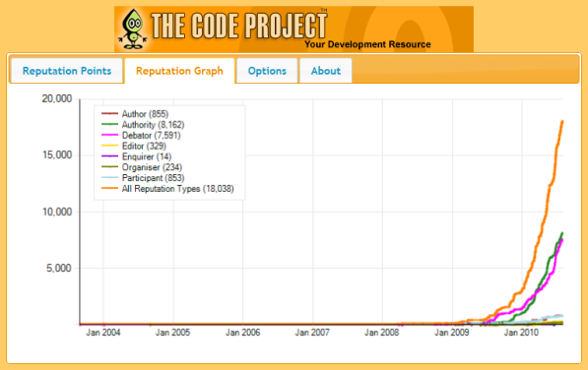The width and height of the screenshot is (588, 370).
Task: Click the 20,000 y-axis label
Action: pos(57,98)
